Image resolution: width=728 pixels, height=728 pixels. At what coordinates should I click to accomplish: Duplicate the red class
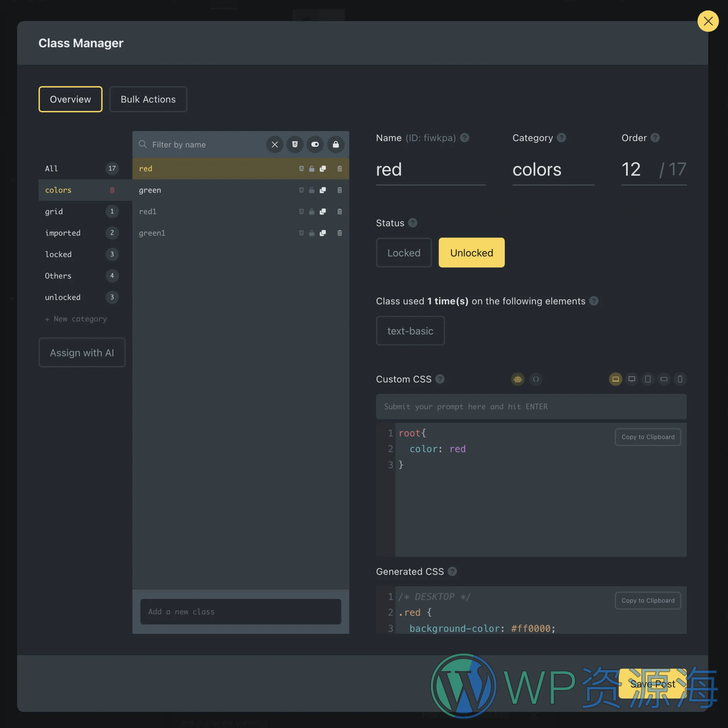(322, 168)
